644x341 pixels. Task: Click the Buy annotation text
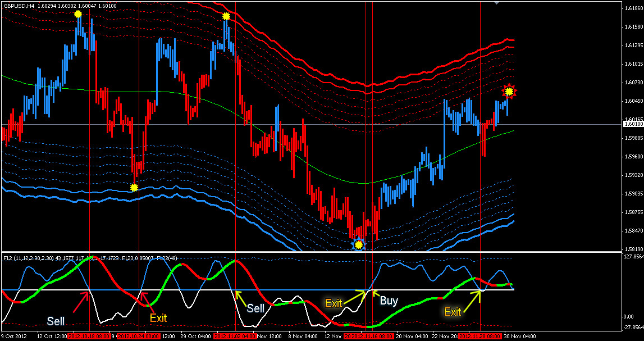pyautogui.click(x=389, y=301)
